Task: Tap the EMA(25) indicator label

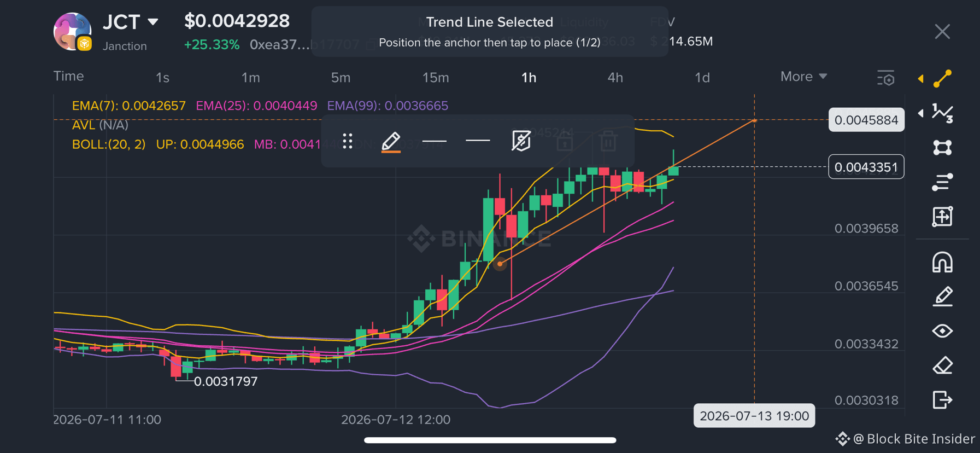Action: [x=256, y=106]
